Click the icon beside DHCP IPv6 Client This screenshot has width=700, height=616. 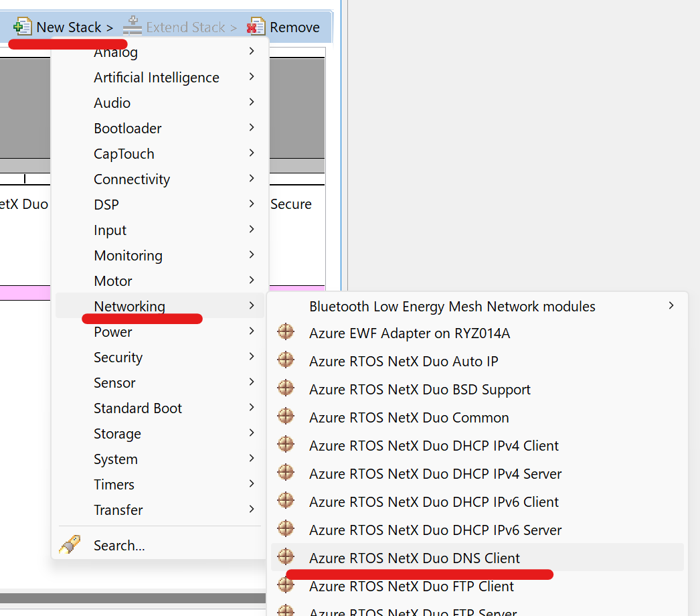[x=286, y=501]
